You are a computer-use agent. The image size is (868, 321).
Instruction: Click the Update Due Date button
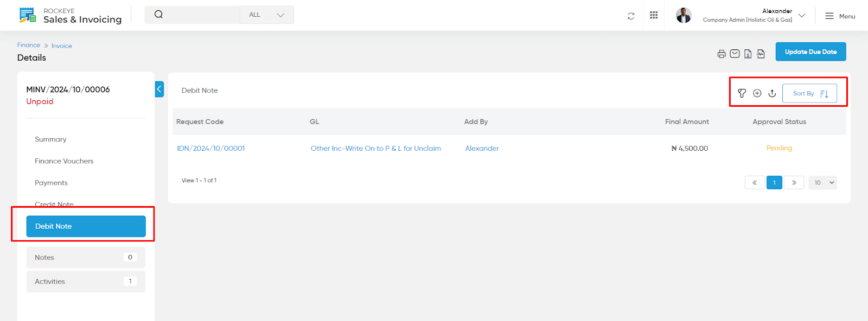point(810,52)
